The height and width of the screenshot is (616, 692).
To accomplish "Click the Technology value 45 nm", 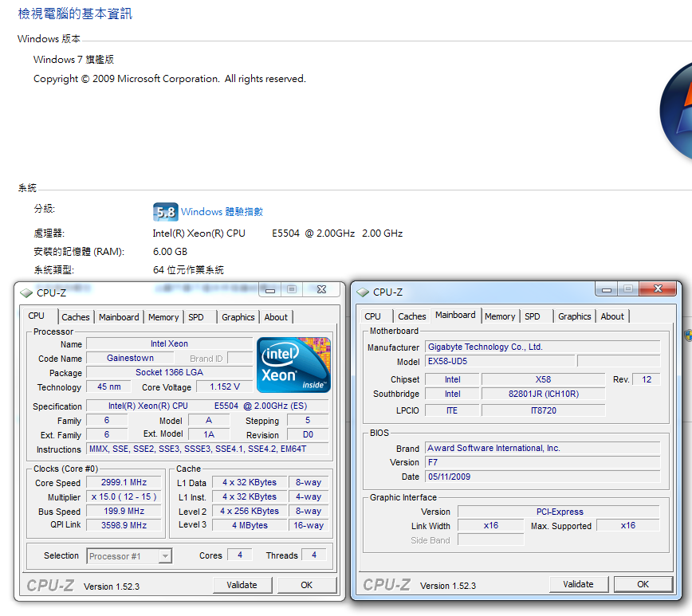I will pyautogui.click(x=108, y=387).
